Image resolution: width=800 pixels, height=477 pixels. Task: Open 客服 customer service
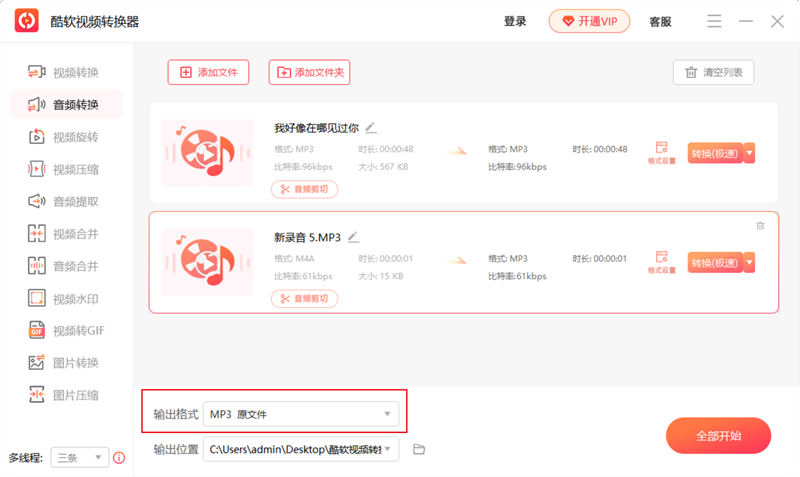click(x=660, y=21)
